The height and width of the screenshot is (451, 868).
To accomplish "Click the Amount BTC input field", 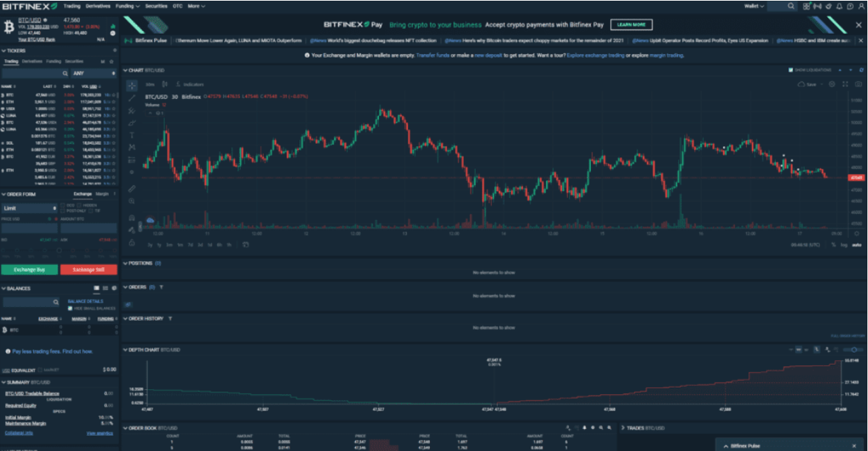I will pos(89,228).
